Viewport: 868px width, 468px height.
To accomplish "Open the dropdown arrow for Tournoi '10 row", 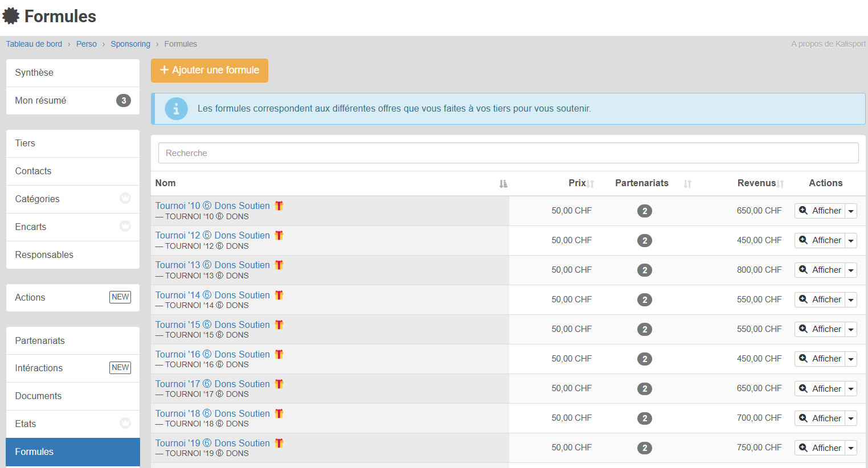I will click(851, 211).
